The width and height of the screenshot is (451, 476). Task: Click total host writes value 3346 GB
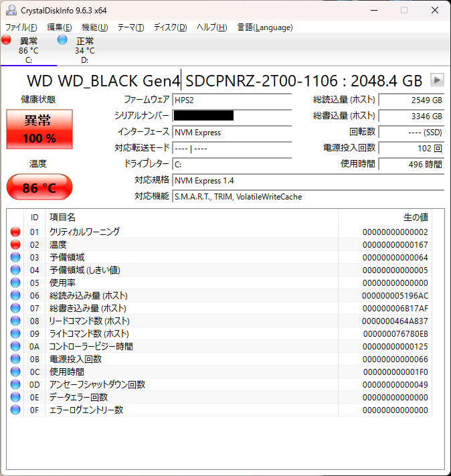pos(412,116)
